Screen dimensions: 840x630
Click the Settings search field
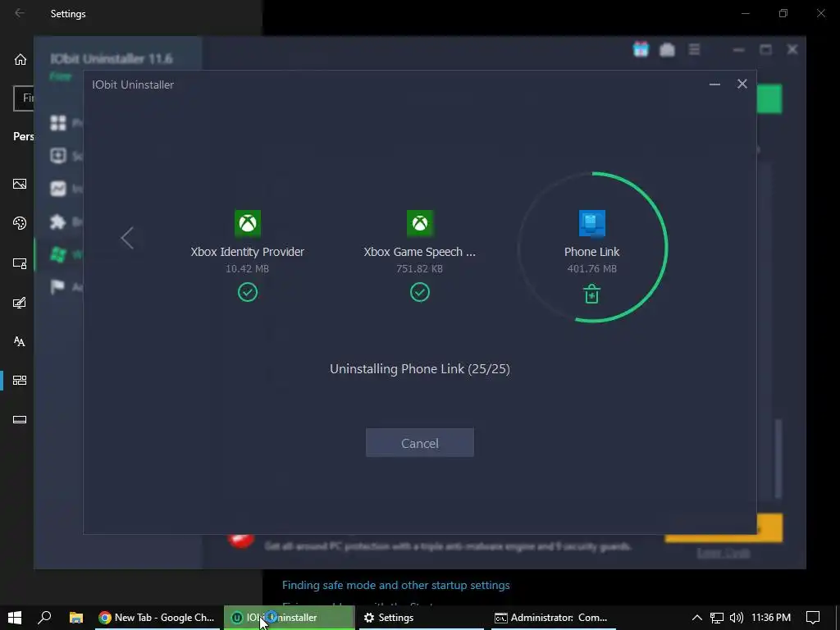(x=24, y=98)
